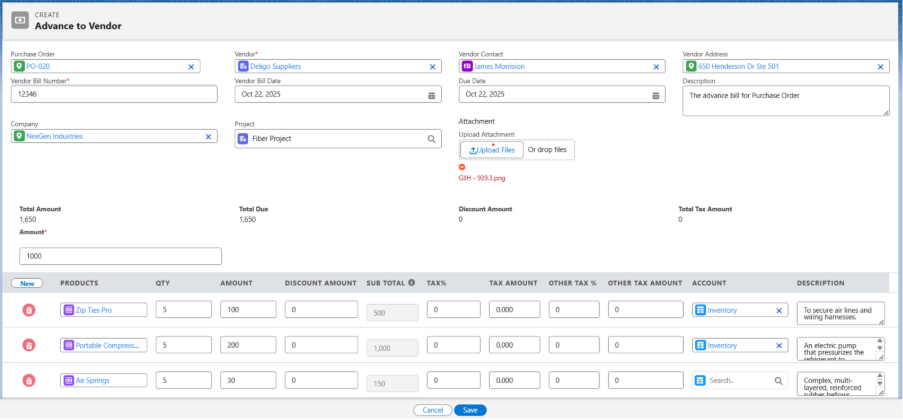This screenshot has height=420, width=903.
Task: Delete the Zip Ties Pro line row
Action: coord(29,310)
